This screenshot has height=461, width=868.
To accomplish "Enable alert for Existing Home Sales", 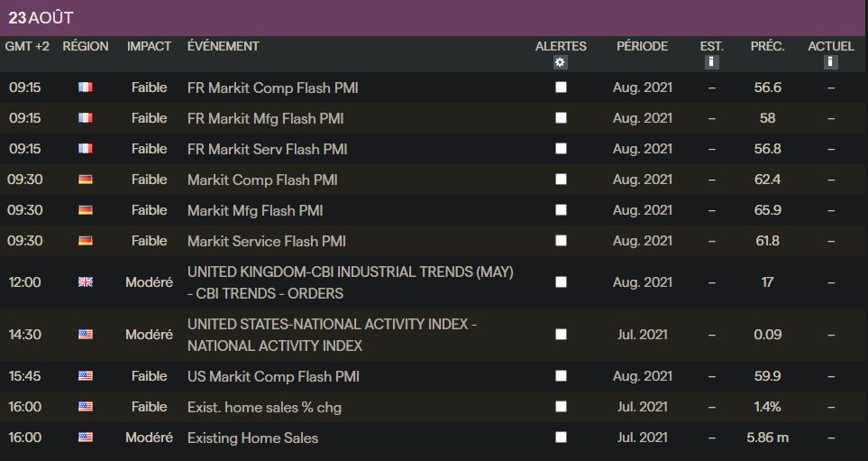I will (562, 438).
